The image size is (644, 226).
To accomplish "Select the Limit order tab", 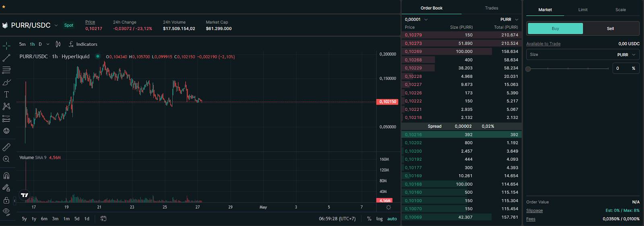I will 583,10.
